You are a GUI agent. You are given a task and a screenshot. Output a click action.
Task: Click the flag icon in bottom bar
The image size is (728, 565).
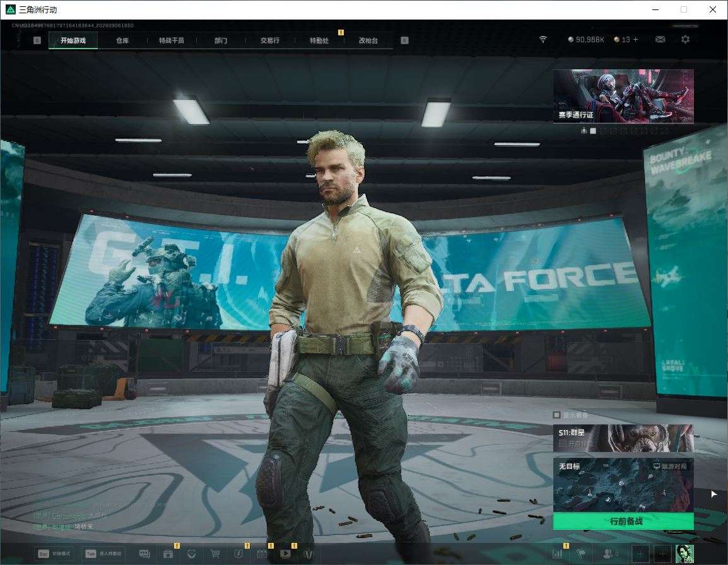click(581, 554)
